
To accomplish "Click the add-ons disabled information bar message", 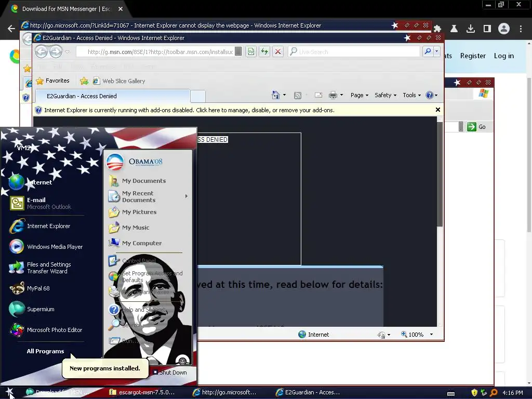I will (x=189, y=110).
